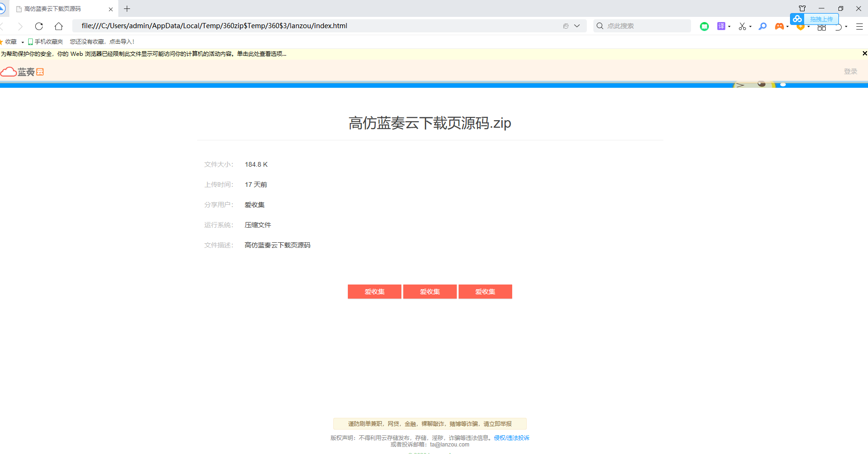Viewport: 868px width, 454px height.
Task: Click the 蓝奏云 cloud logo
Action: (x=22, y=72)
